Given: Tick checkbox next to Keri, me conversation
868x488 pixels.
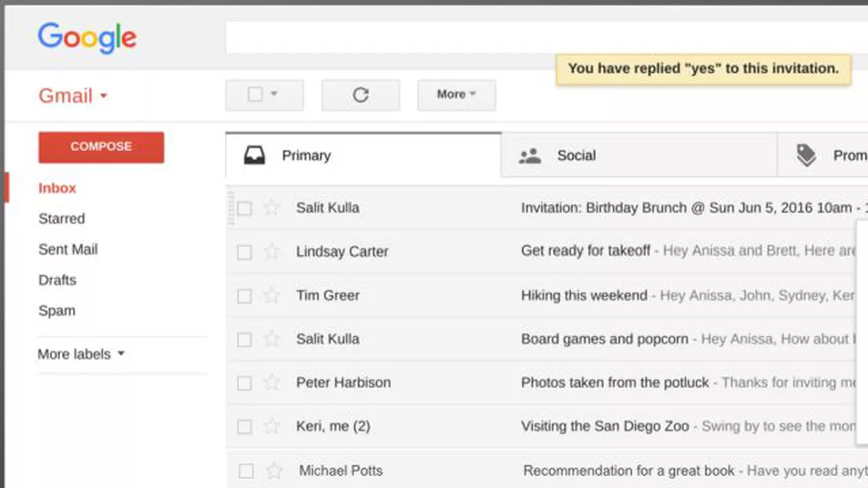Looking at the screenshot, I should (245, 427).
